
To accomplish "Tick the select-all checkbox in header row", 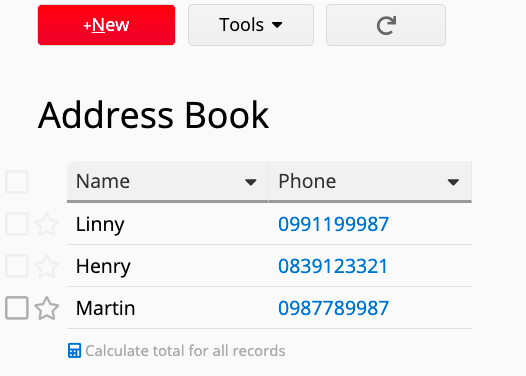I will point(17,182).
